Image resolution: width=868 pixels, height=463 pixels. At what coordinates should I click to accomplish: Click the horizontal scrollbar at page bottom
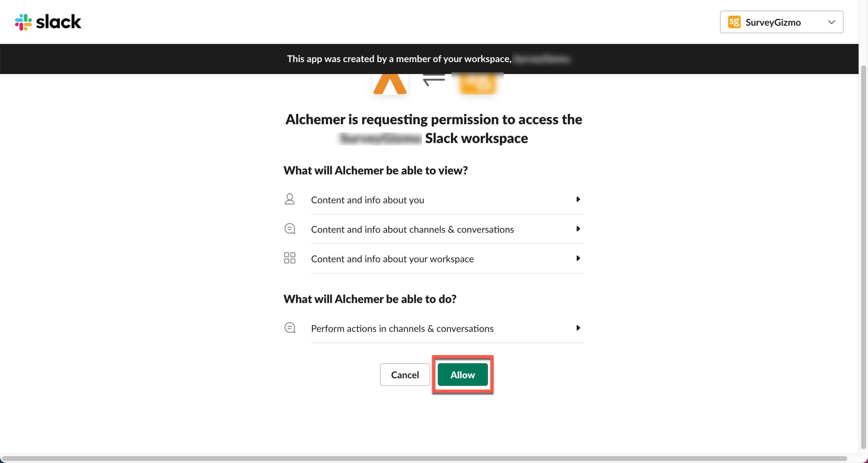click(424, 459)
